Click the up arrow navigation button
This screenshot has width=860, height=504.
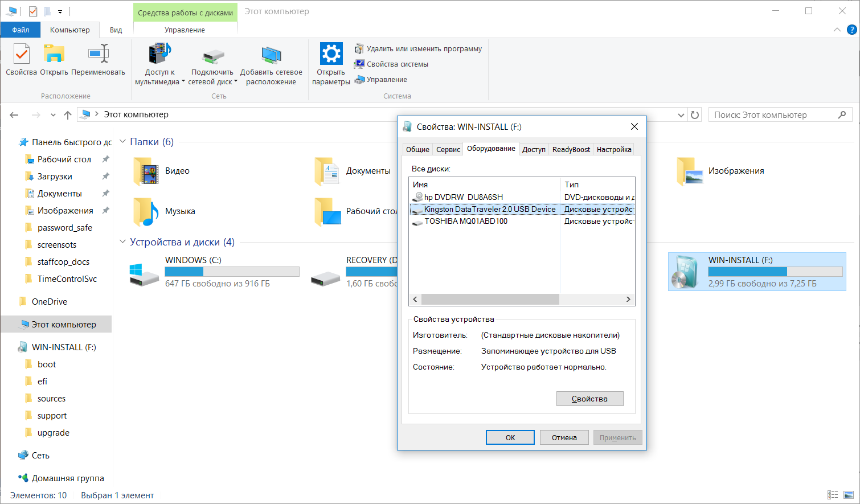[x=68, y=115]
